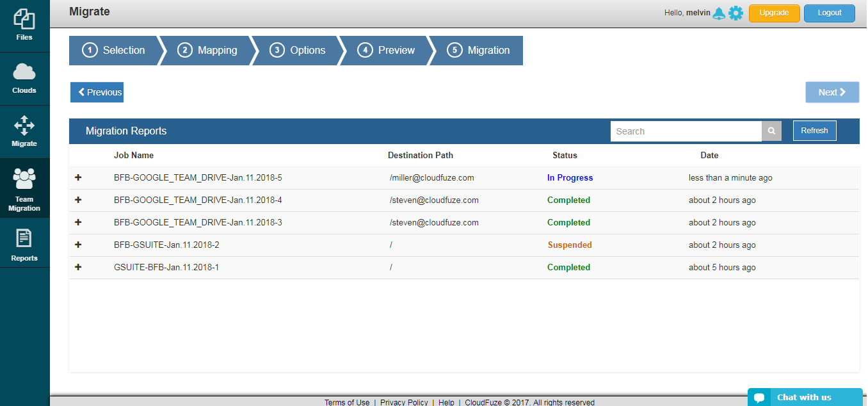Screen dimensions: 868x406
Task: Go to step 1 Selection
Action: coord(114,51)
